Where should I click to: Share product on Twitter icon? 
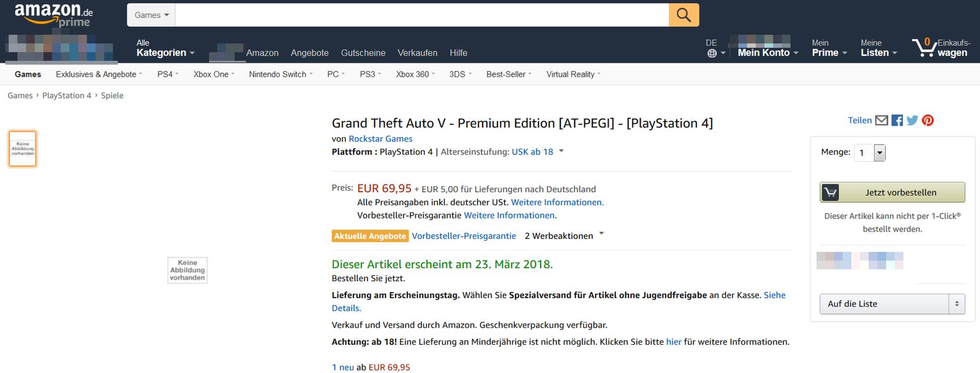[x=913, y=121]
